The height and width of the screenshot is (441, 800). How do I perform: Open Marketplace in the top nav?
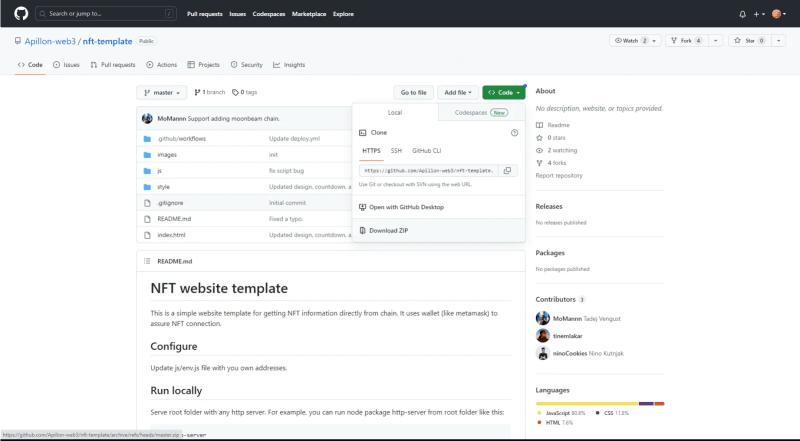(309, 14)
